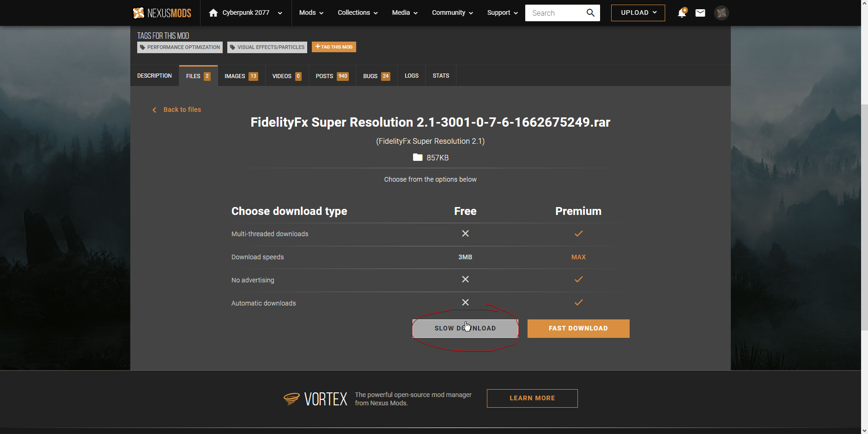Click the 3MB free download speed value

tap(465, 257)
